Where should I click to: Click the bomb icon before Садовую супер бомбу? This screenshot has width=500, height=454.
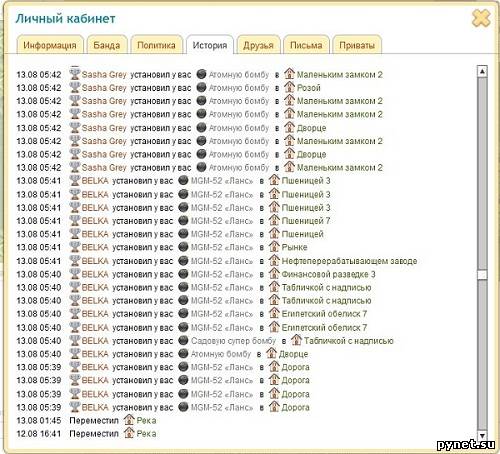click(183, 340)
